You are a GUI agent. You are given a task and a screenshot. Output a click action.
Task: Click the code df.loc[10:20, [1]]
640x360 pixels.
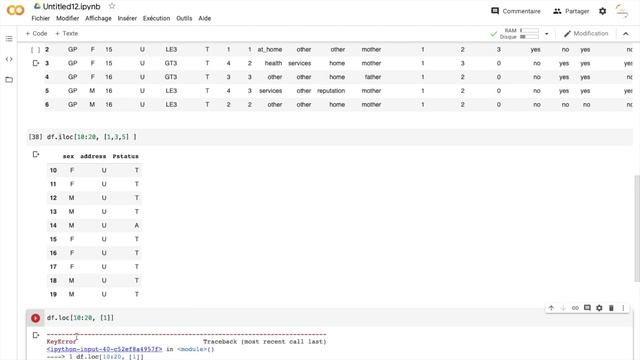80,318
